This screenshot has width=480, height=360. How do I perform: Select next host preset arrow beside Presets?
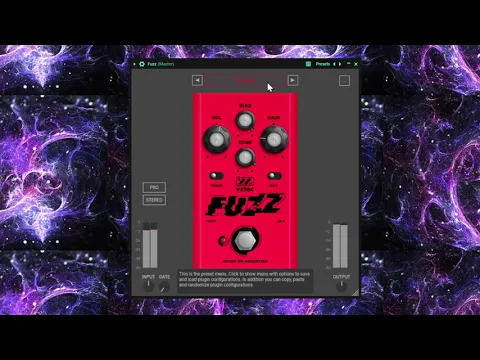[340, 64]
